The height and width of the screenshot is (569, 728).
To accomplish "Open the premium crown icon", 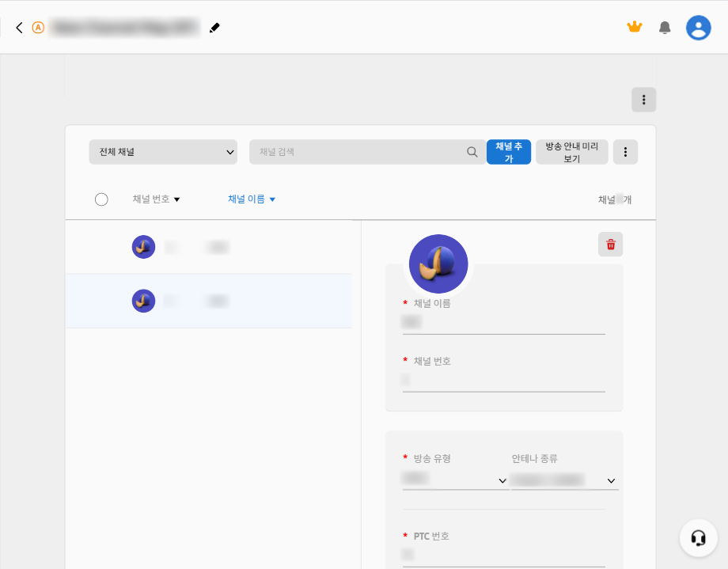I will (634, 27).
